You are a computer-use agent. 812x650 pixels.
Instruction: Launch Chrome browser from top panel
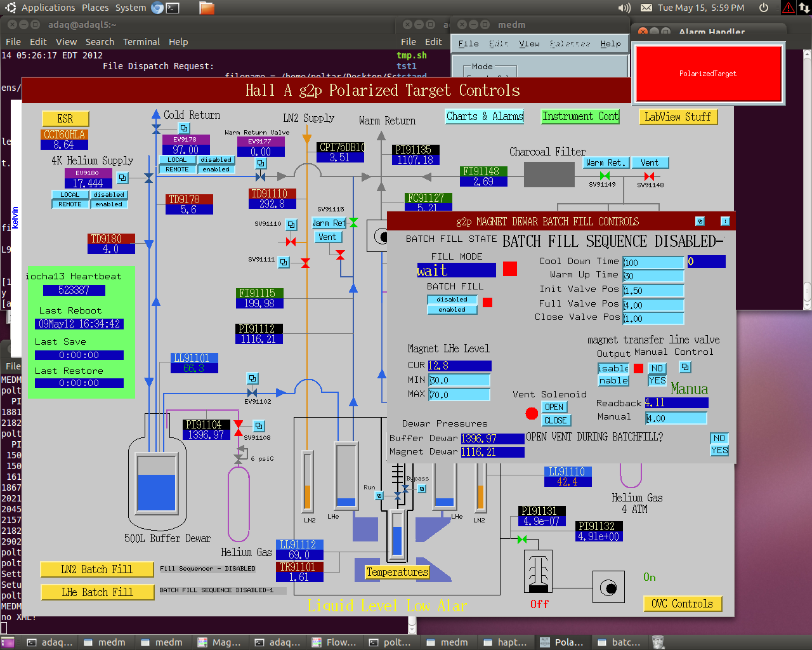coord(157,8)
